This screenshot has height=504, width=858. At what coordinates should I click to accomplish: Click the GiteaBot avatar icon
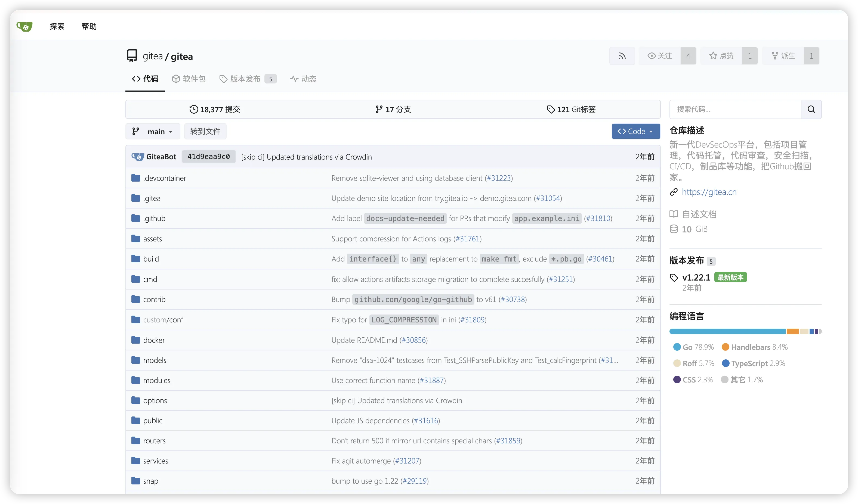coord(138,157)
